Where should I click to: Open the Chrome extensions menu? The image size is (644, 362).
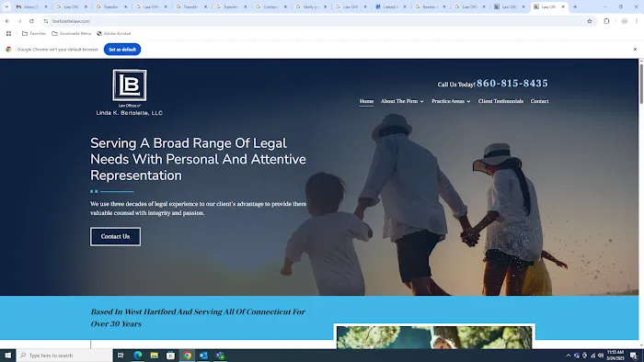pyautogui.click(x=606, y=21)
